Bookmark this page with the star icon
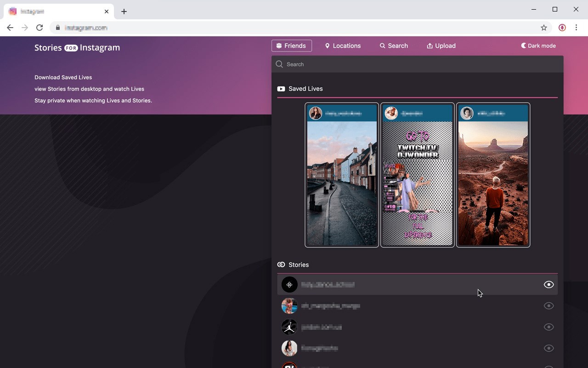The height and width of the screenshot is (368, 588). click(x=544, y=28)
